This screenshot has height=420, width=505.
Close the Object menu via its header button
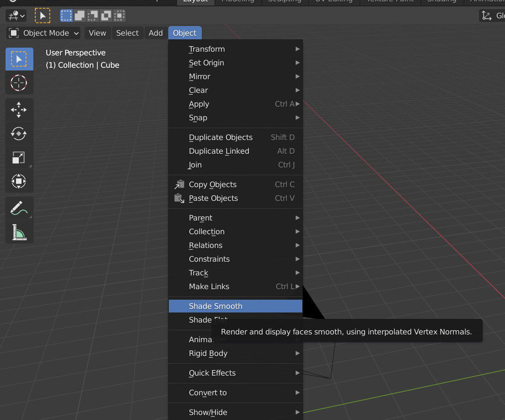tap(184, 33)
